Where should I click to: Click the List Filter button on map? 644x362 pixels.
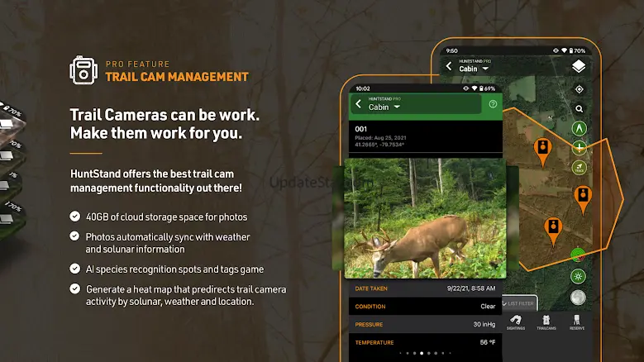pyautogui.click(x=519, y=303)
